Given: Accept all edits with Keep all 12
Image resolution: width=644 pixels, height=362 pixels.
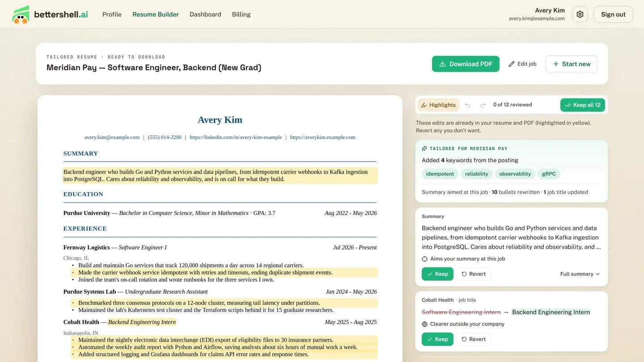Looking at the screenshot, I should click(583, 105).
